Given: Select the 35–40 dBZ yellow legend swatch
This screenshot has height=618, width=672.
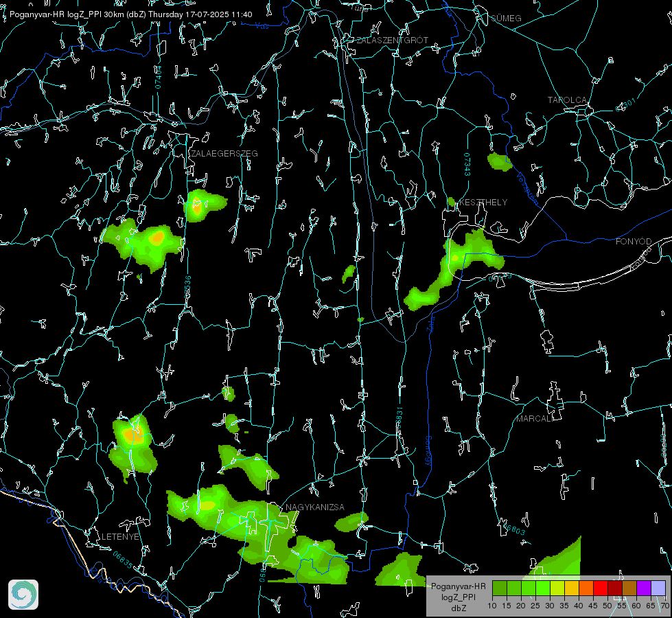Looking at the screenshot, I should tap(572, 588).
